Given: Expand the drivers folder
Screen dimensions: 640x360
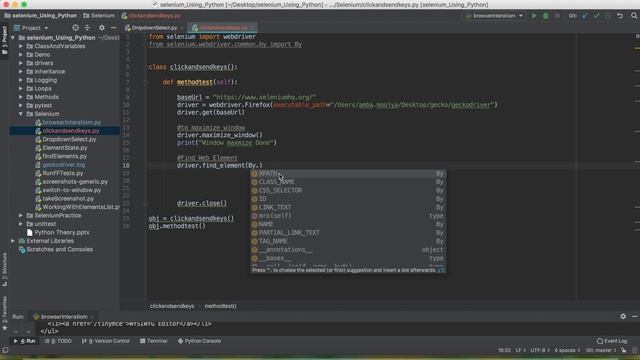Looking at the screenshot, I should coord(21,63).
